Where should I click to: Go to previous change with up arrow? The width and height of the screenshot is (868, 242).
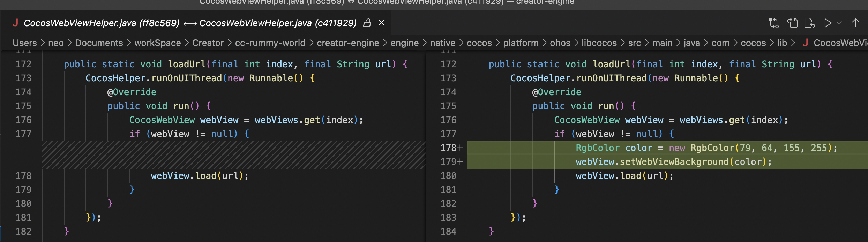(x=855, y=23)
